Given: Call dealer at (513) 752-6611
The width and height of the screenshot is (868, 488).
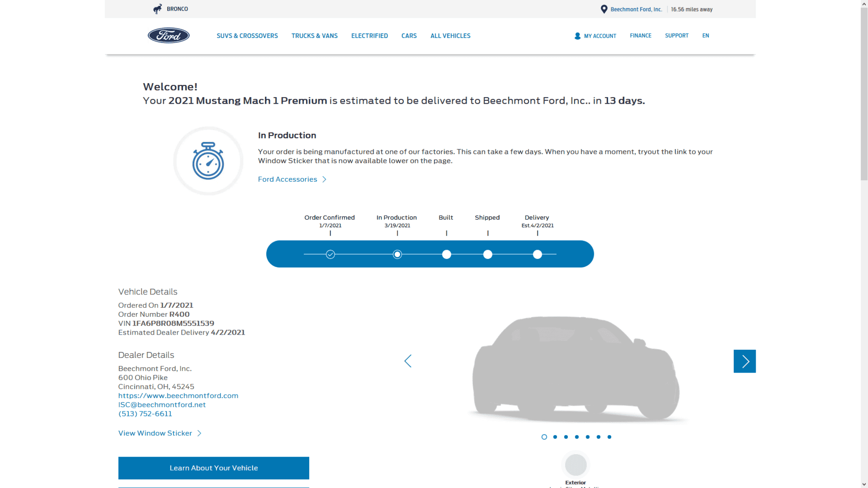Looking at the screenshot, I should 145,414.
